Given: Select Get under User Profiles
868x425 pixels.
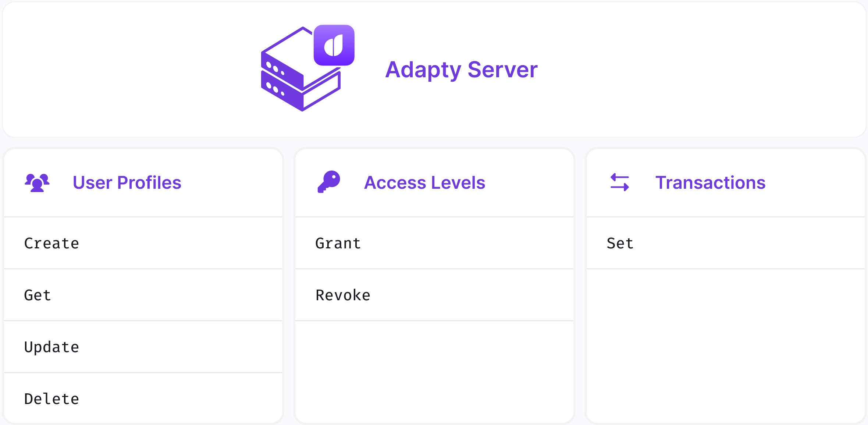Looking at the screenshot, I should click(38, 295).
